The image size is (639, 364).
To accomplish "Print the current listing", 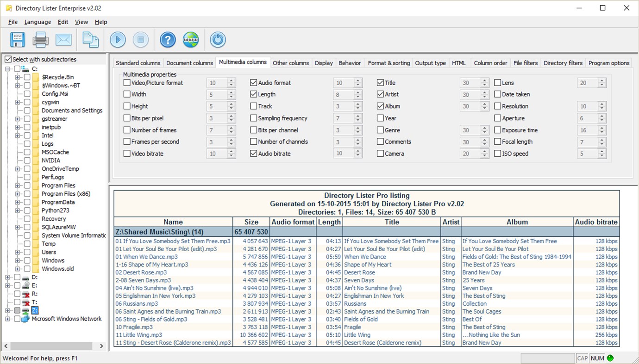I will tap(40, 40).
